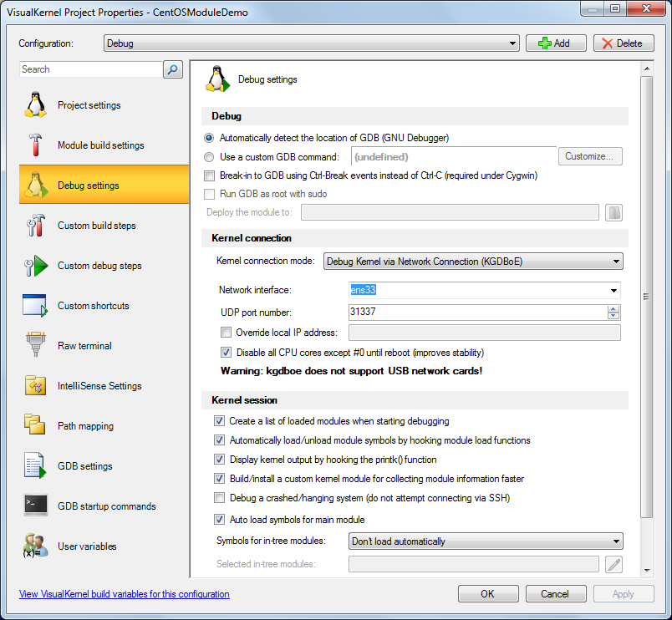672x620 pixels.
Task: Click the Add configuration button
Action: (x=556, y=43)
